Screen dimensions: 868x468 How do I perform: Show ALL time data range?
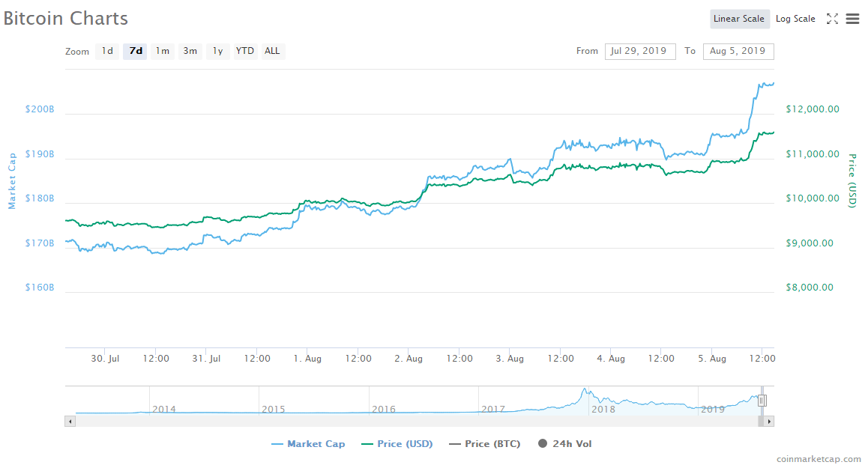pos(272,51)
